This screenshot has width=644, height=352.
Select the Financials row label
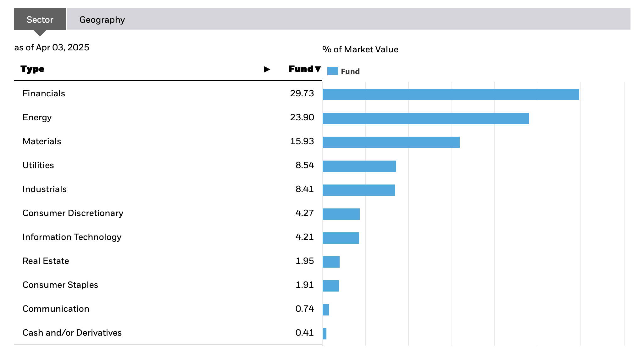tap(44, 94)
